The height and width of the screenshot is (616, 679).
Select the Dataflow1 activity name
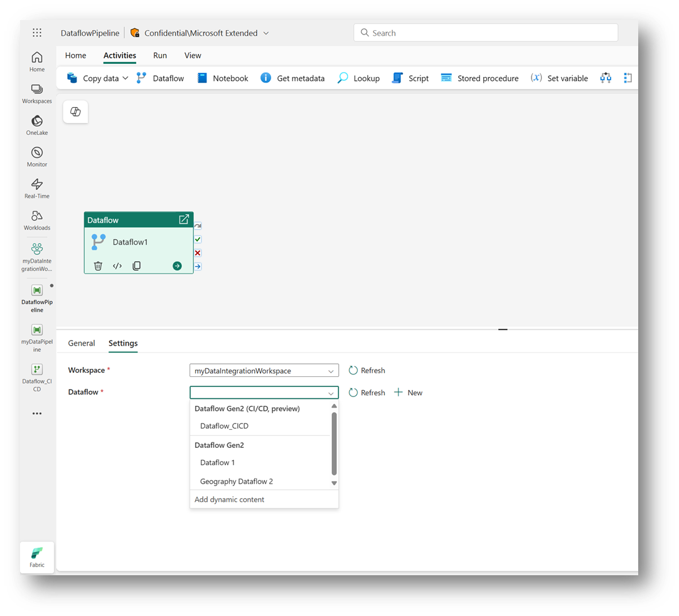pyautogui.click(x=130, y=242)
